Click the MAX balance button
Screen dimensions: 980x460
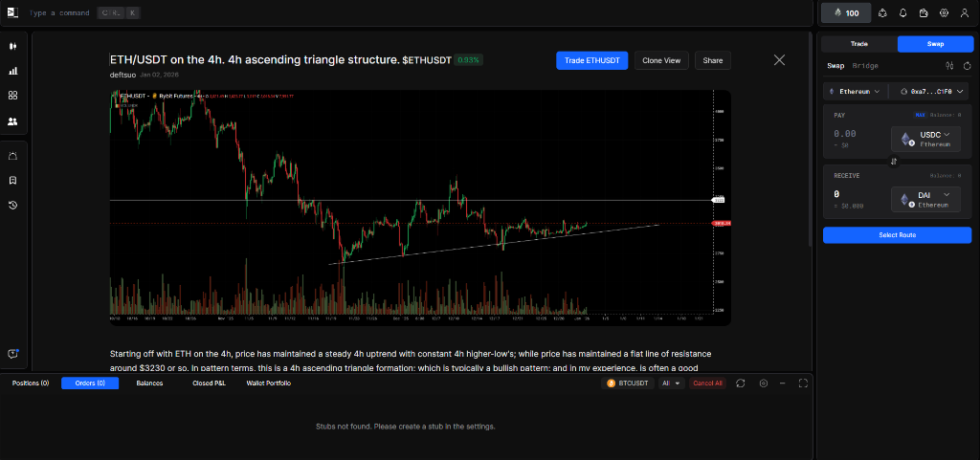tap(920, 115)
